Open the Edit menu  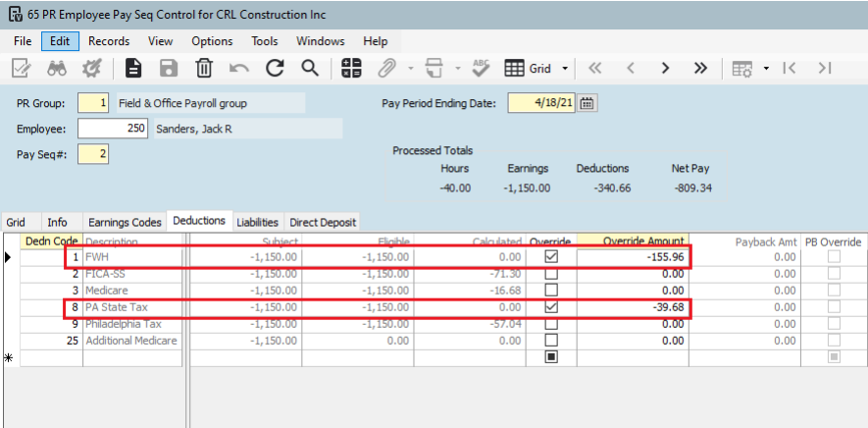click(60, 41)
